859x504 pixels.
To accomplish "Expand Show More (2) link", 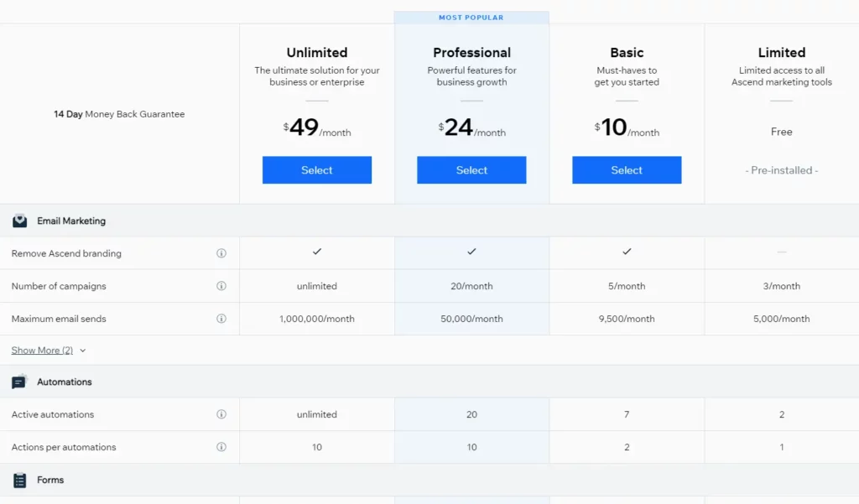I will pyautogui.click(x=42, y=350).
